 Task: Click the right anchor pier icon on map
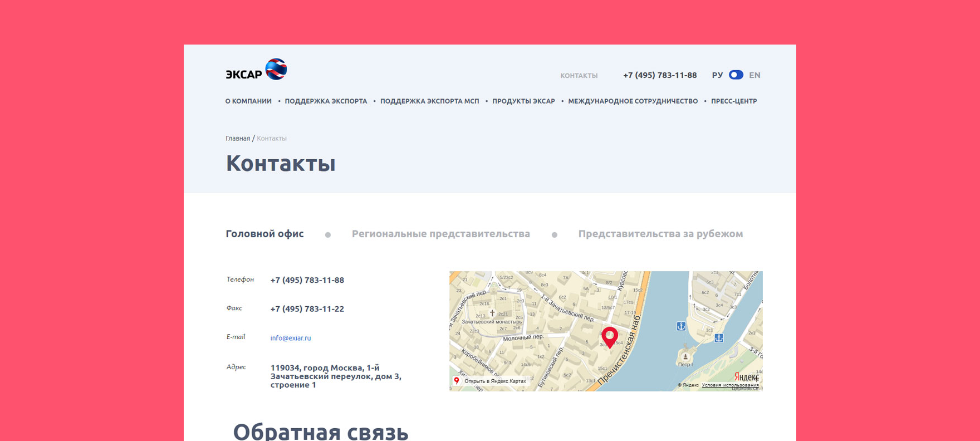point(719,338)
